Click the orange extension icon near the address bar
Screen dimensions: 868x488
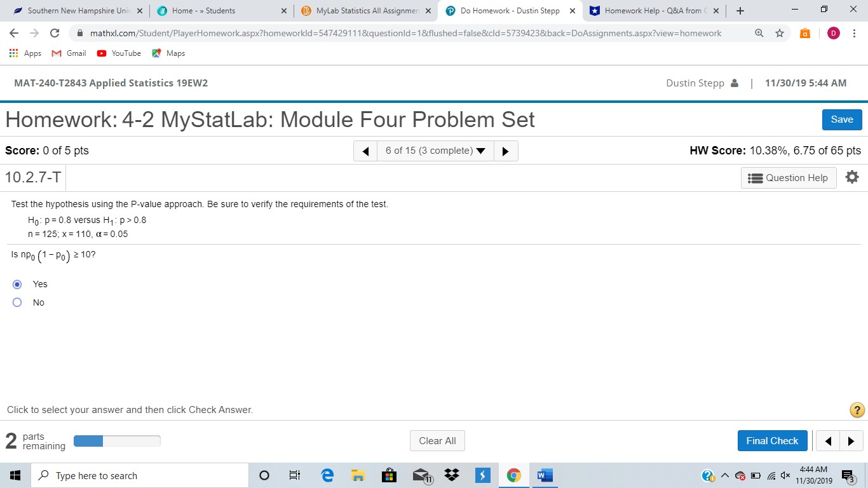point(804,33)
